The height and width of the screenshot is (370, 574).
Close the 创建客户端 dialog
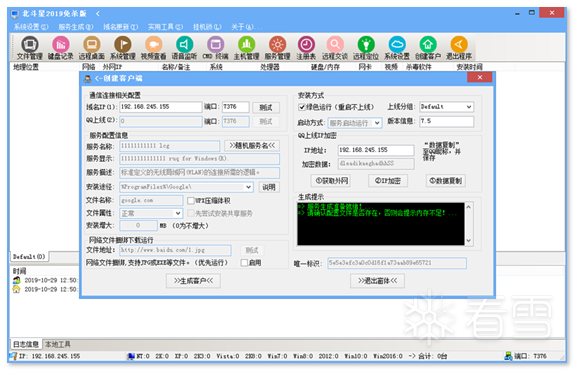click(x=480, y=77)
